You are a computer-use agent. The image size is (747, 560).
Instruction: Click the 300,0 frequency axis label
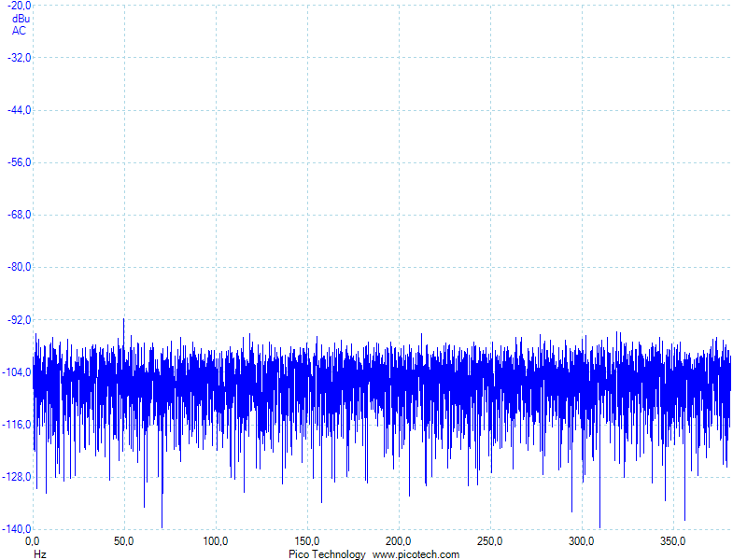581,541
